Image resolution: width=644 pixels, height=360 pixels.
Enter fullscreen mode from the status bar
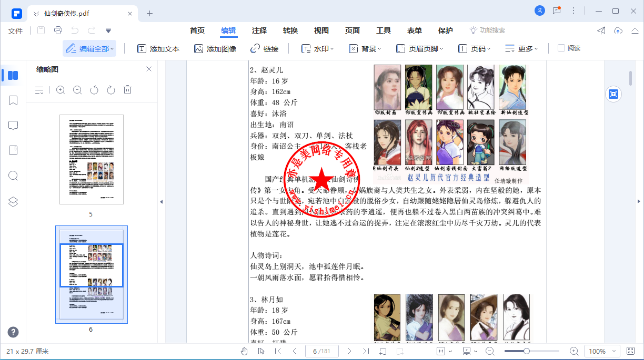coord(631,351)
